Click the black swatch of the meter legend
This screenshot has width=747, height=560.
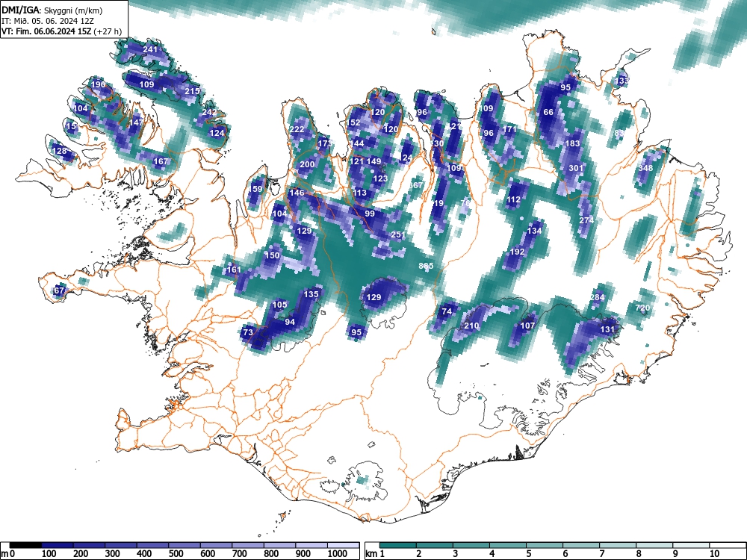[25, 545]
